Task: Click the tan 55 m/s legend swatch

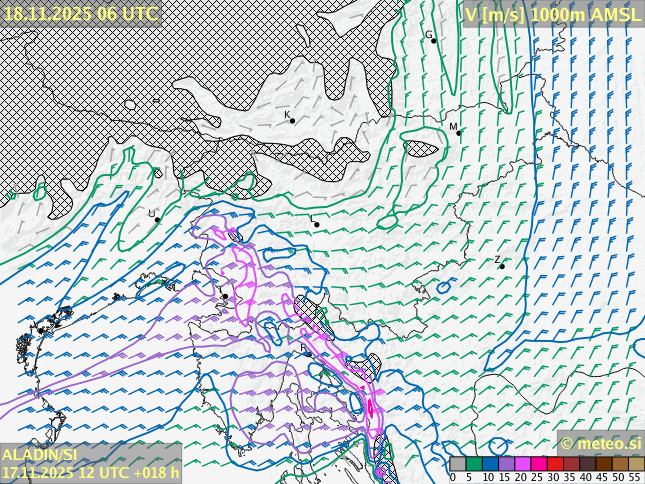Action: pyautogui.click(x=636, y=464)
